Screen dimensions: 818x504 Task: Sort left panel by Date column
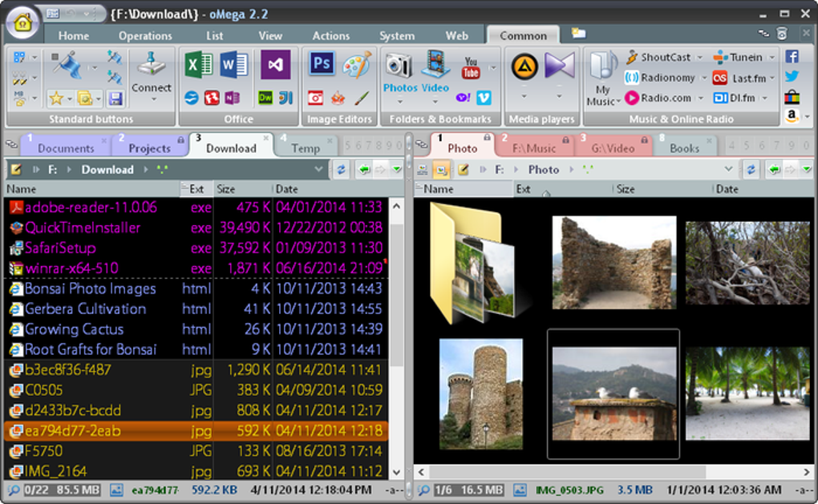coord(338,188)
